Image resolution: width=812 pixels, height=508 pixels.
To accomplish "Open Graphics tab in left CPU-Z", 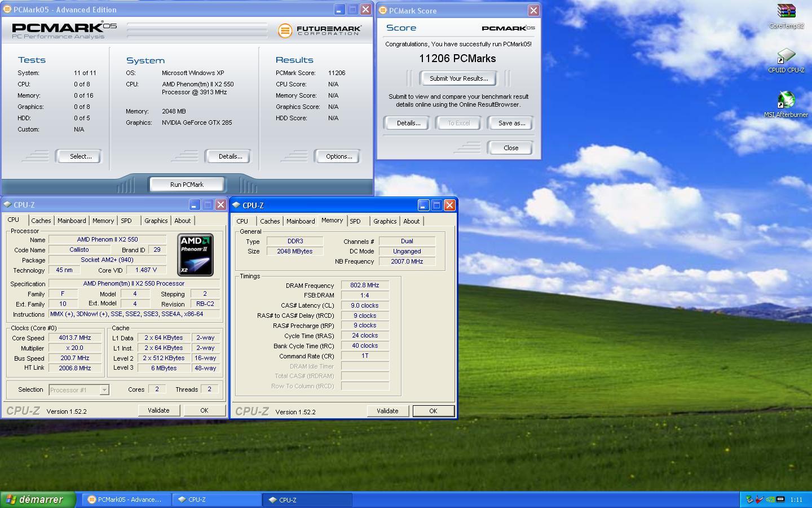I will [x=156, y=221].
